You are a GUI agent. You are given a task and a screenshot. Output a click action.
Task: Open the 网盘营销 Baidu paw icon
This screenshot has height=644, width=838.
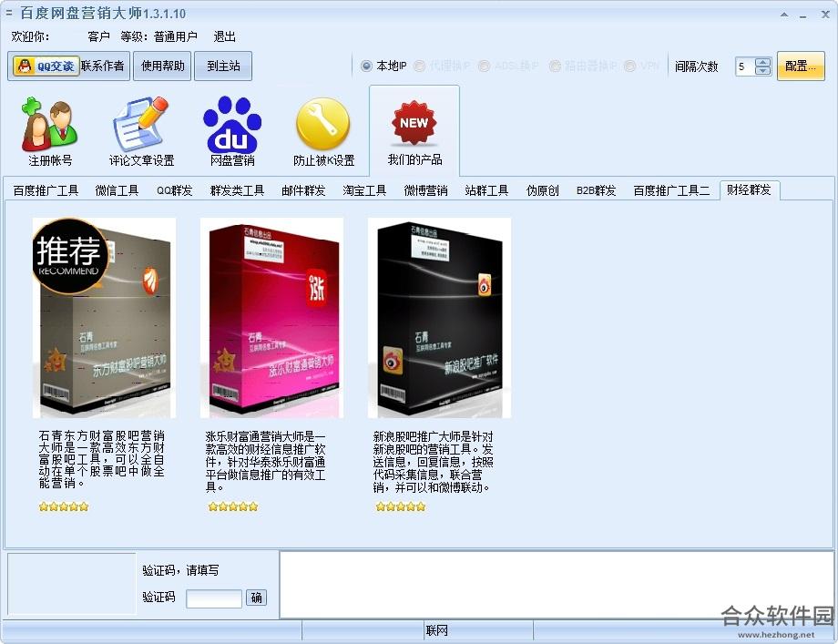(232, 131)
